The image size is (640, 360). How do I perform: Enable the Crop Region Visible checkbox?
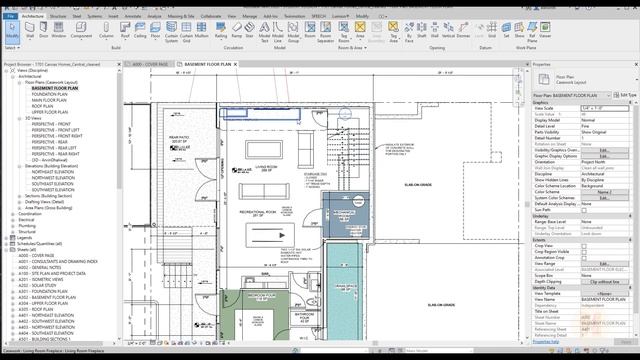[584, 252]
